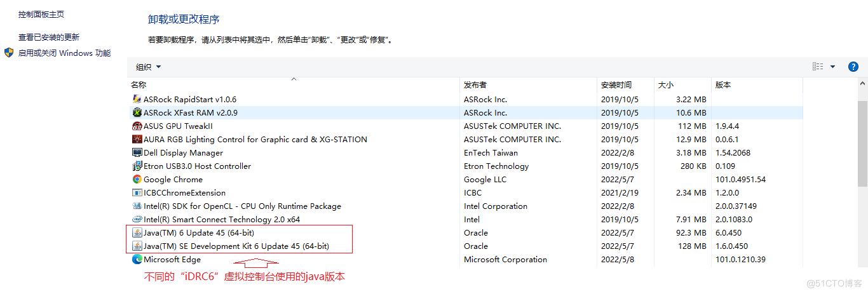The width and height of the screenshot is (868, 294).
Task: Click the Java 6 Update 45 icon
Action: 137,232
